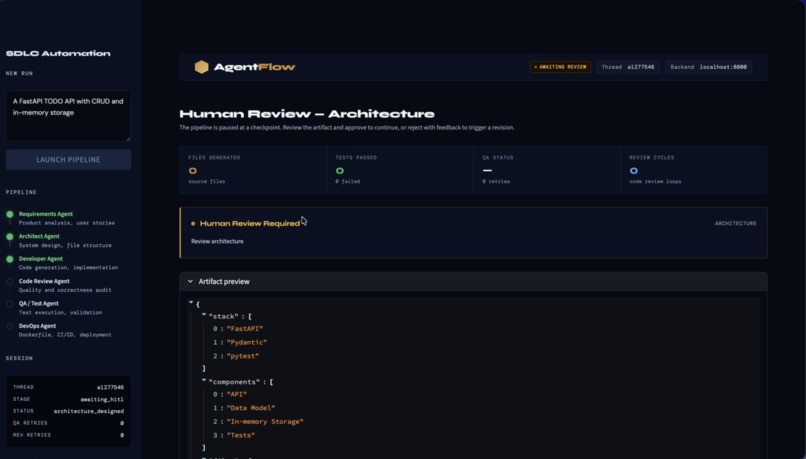Click the "API" component value
Screen dimensions: 806x459
point(236,395)
